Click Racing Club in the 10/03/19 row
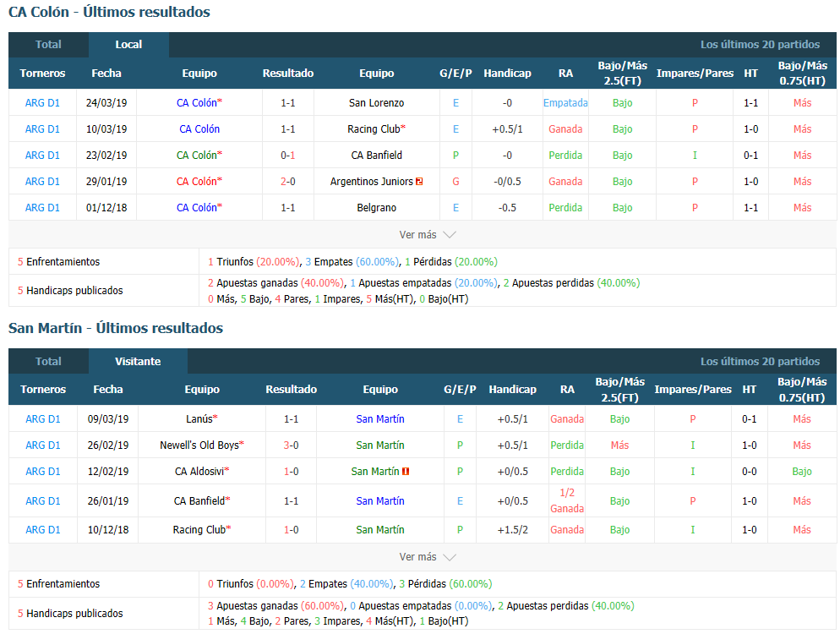 click(x=374, y=129)
